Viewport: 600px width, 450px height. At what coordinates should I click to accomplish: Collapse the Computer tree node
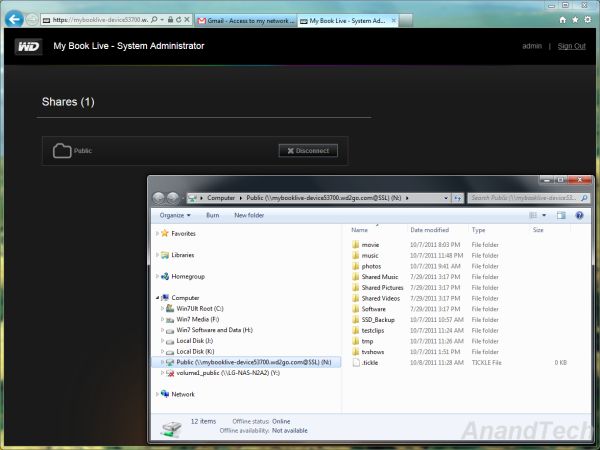[x=157, y=298]
